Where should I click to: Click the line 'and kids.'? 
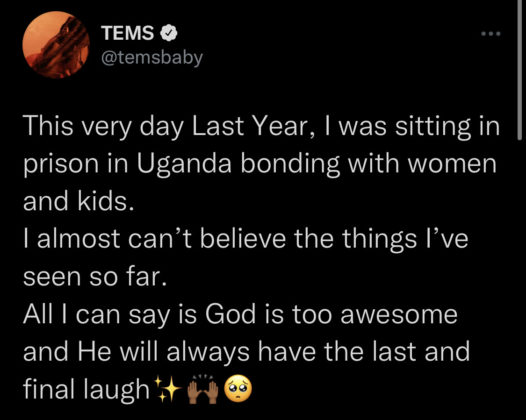[79, 202]
